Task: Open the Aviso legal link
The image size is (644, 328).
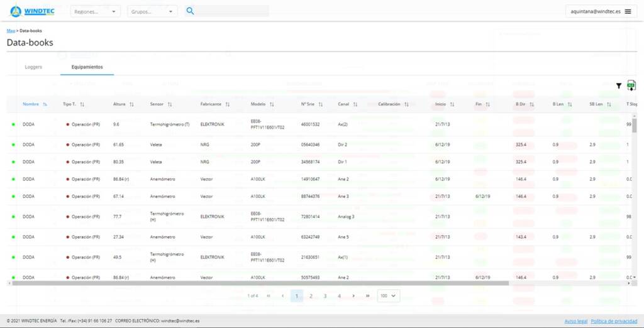Action: click(x=575, y=321)
